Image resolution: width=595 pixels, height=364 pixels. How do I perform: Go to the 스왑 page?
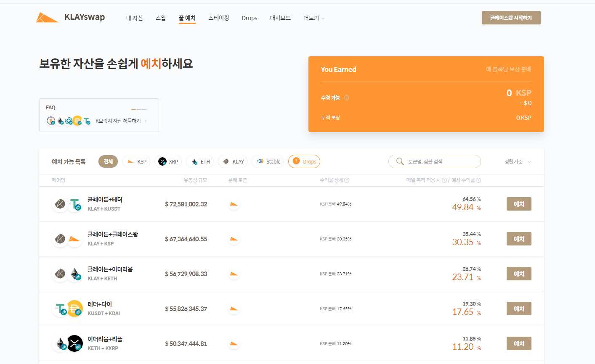pos(161,18)
